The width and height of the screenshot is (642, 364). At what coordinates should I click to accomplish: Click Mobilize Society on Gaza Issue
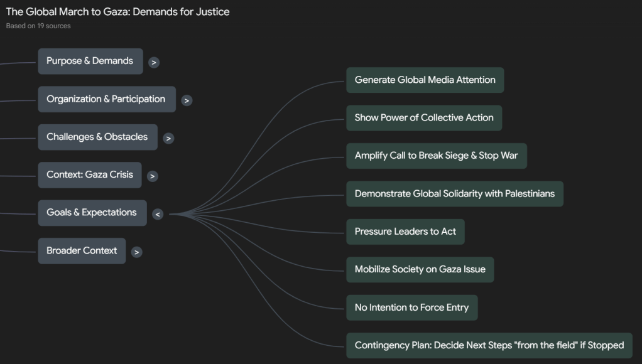(420, 270)
